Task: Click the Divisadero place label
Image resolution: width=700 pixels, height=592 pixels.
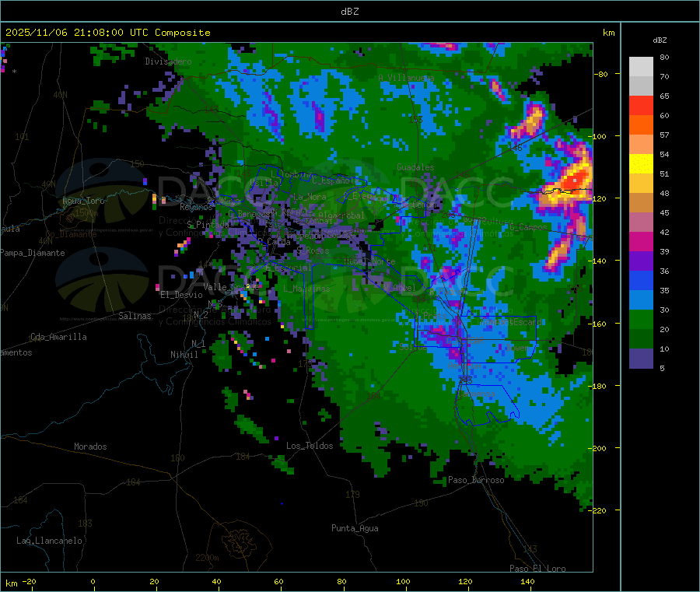Action: click(x=168, y=61)
